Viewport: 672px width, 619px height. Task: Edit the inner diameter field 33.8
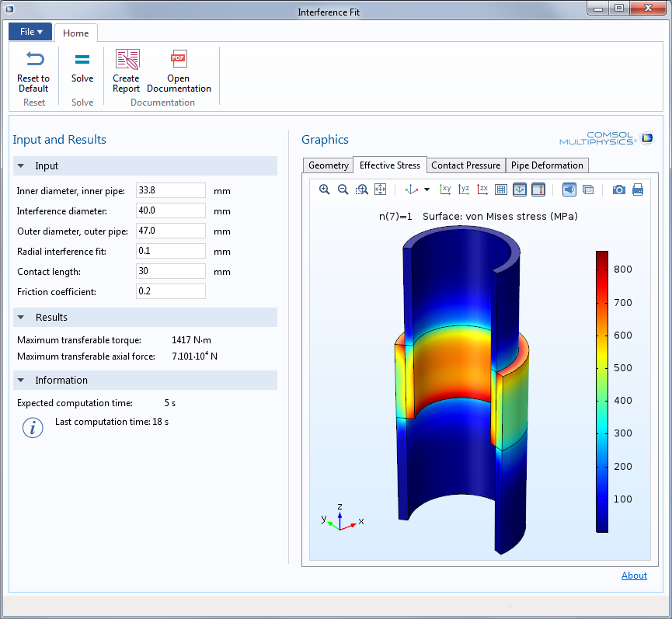click(171, 190)
